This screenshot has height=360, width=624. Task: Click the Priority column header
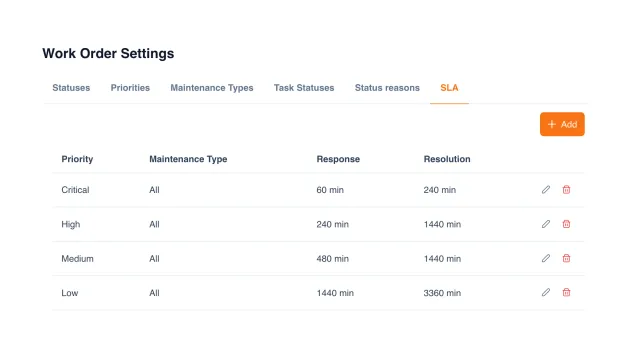(77, 159)
